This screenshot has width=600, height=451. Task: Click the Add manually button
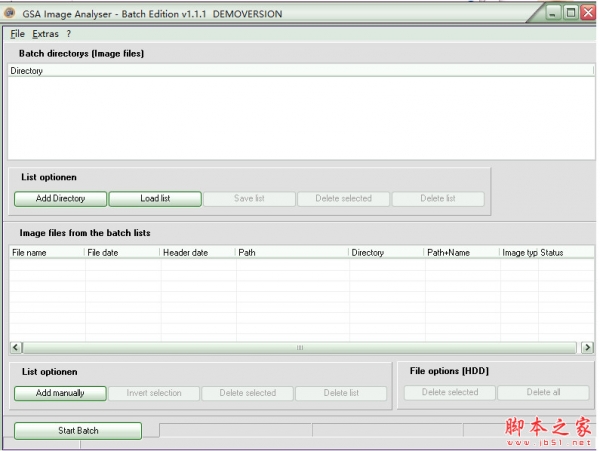click(x=60, y=393)
